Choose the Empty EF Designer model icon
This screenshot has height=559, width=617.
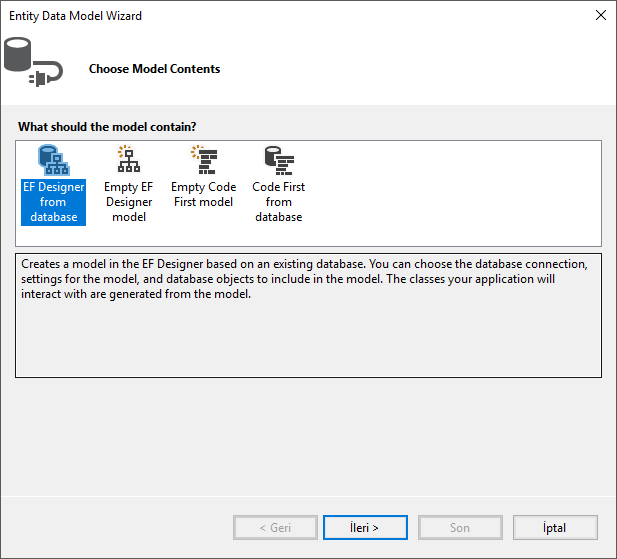(x=129, y=160)
